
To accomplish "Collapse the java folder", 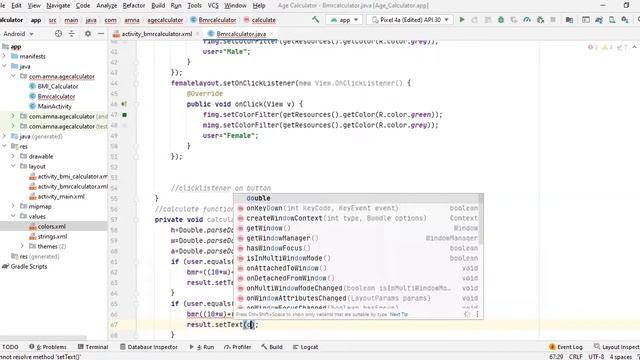I will 4,66.
